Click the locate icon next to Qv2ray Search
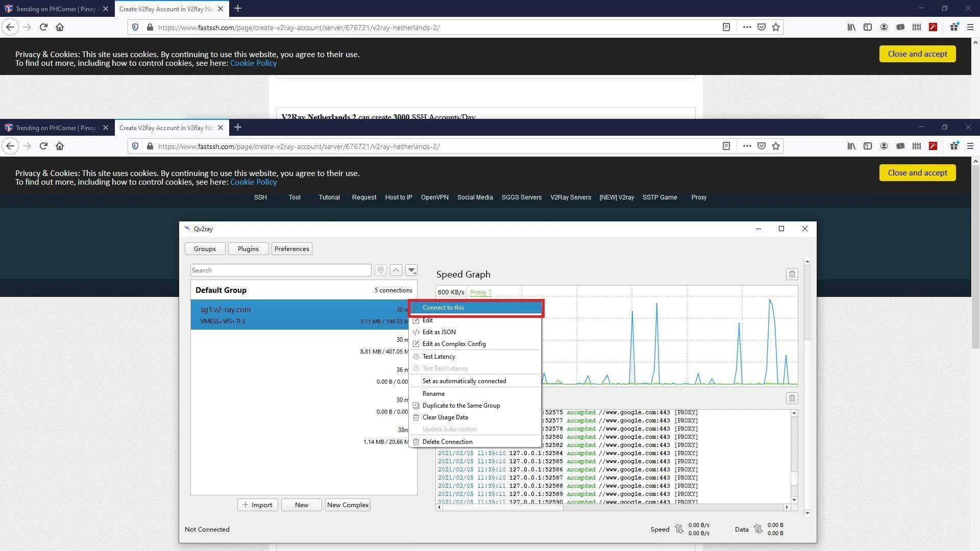Screen dimensions: 980x551 pyautogui.click(x=380, y=270)
